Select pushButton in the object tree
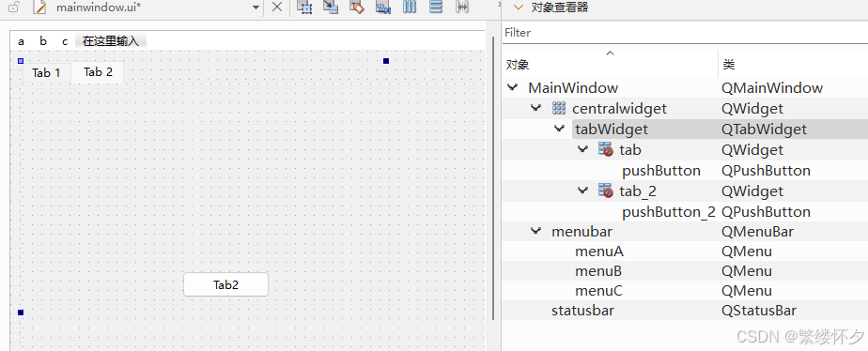868x351 pixels. tap(661, 171)
